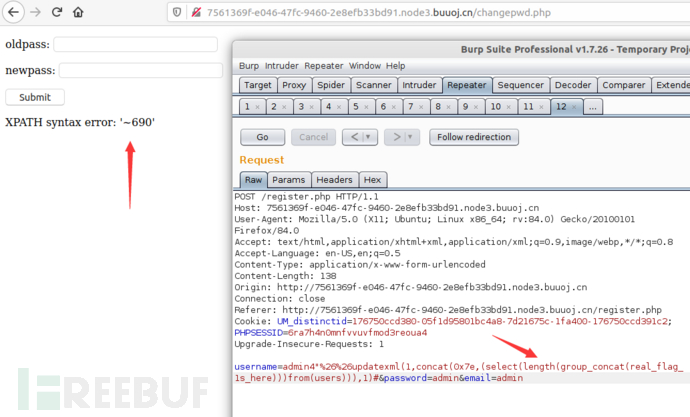
Task: Reload the page with the refresh icon
Action: [57, 12]
